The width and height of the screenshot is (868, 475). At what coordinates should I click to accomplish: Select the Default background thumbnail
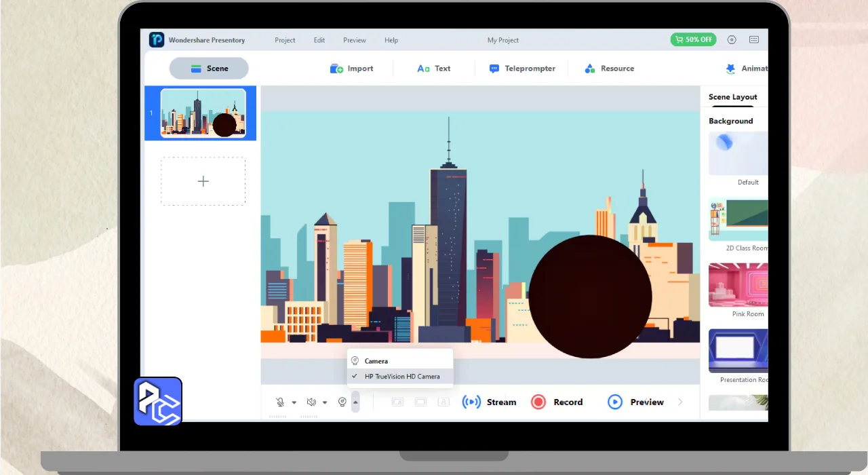738,153
